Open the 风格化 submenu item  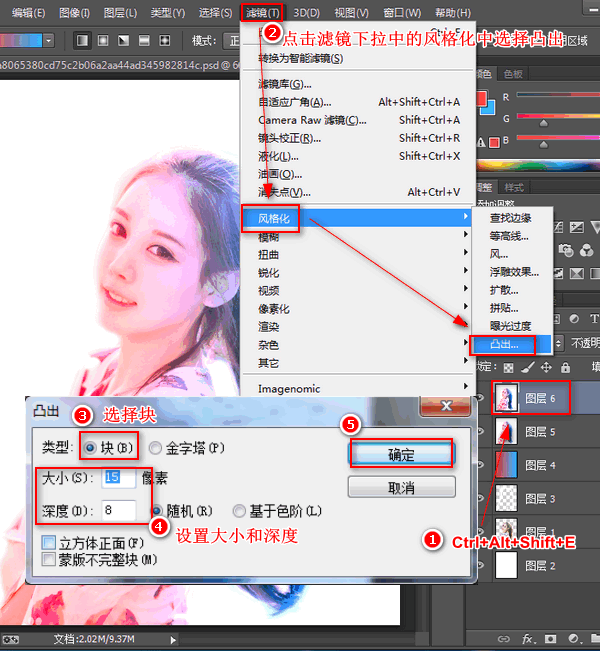(x=358, y=218)
